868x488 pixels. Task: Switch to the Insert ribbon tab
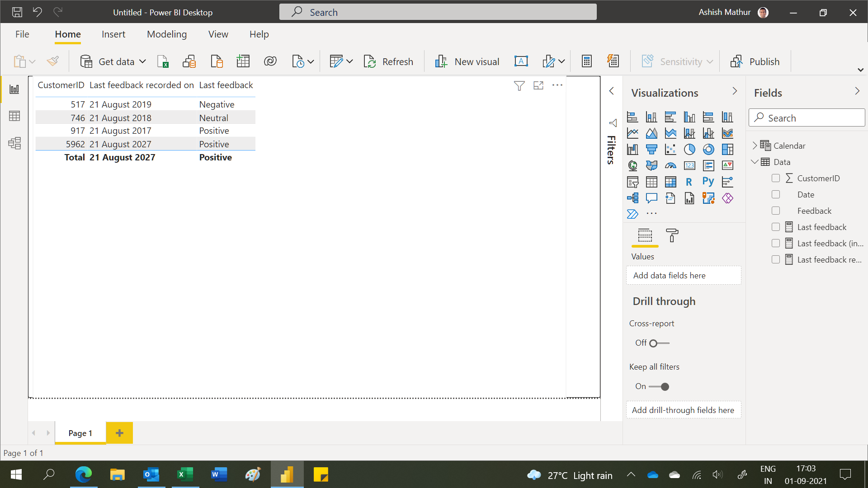click(113, 34)
